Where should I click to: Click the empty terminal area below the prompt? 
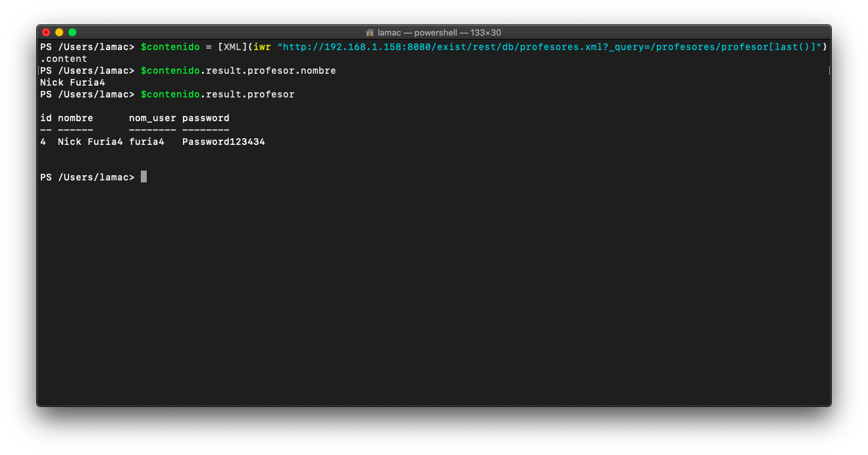tap(434, 296)
